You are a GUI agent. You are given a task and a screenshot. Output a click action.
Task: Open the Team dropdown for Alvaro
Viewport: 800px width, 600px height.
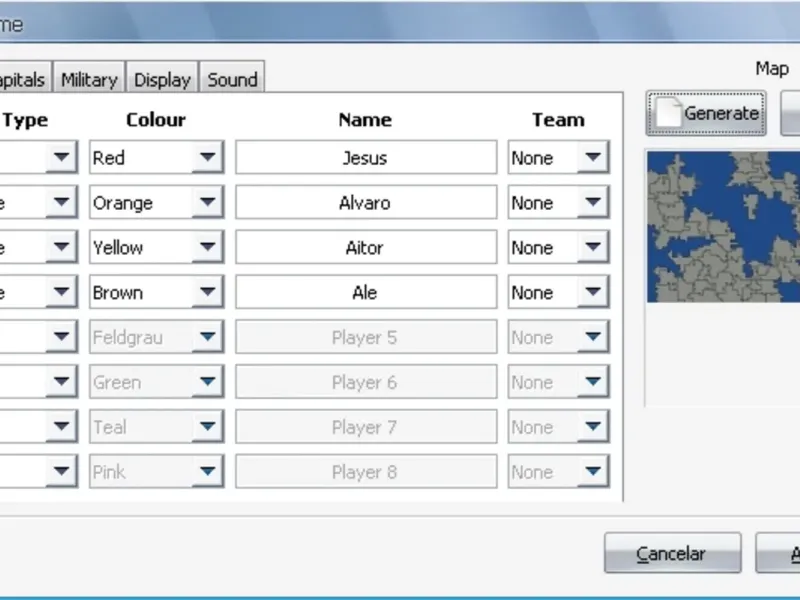(559, 202)
